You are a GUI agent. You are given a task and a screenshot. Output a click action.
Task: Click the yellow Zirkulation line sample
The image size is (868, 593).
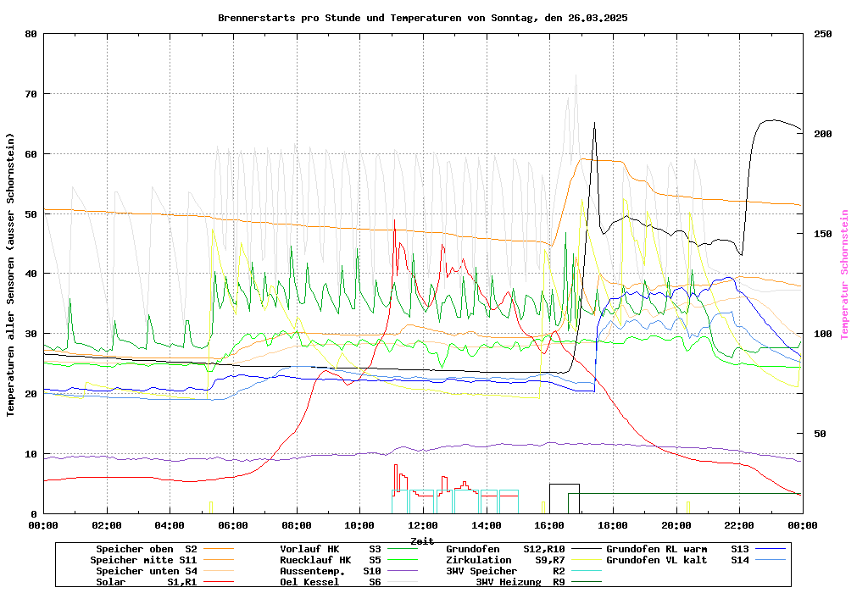590,560
